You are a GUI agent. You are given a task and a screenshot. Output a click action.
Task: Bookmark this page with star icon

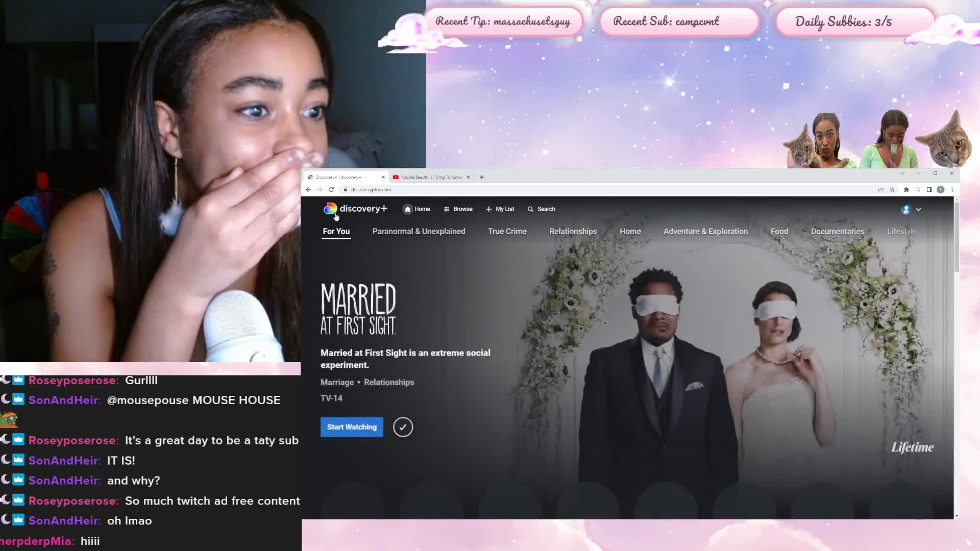click(892, 189)
